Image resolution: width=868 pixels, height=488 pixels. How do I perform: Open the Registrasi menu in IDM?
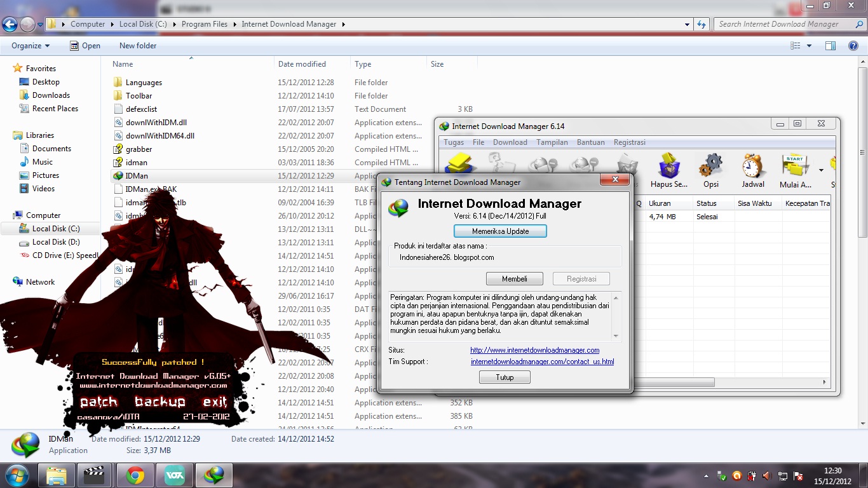tap(629, 142)
